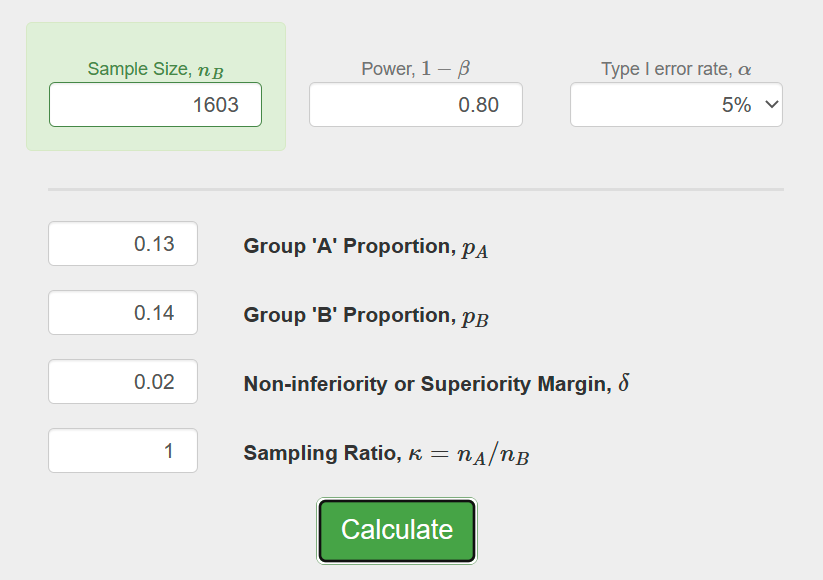Click the pB symbol after Group 'B' label
The image size is (823, 580).
coord(474,318)
